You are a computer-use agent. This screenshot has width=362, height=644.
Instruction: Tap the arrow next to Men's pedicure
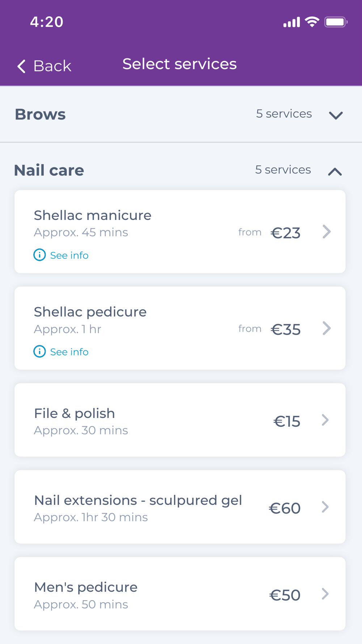click(325, 594)
